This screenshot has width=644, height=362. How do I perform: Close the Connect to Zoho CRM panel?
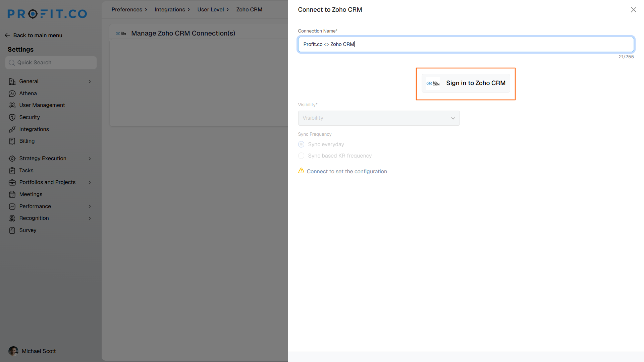[633, 10]
